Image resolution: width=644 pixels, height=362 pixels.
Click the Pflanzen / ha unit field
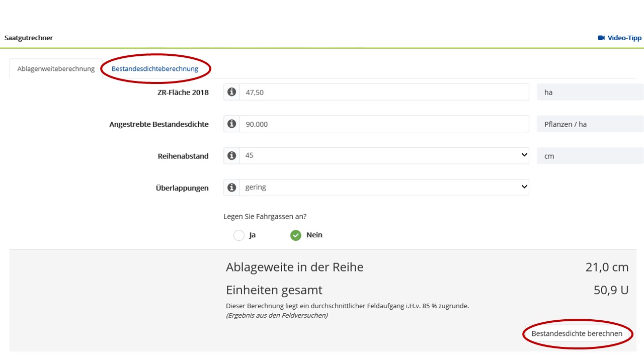(590, 124)
